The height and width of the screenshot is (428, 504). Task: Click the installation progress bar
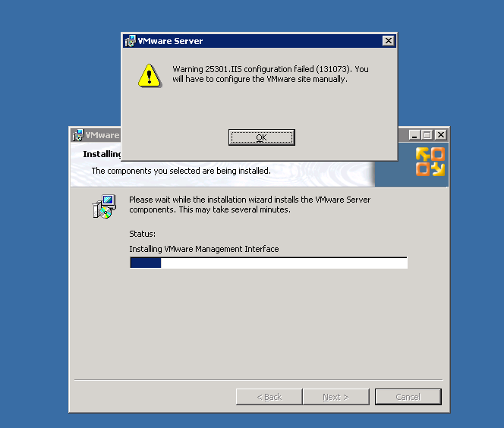click(x=269, y=263)
